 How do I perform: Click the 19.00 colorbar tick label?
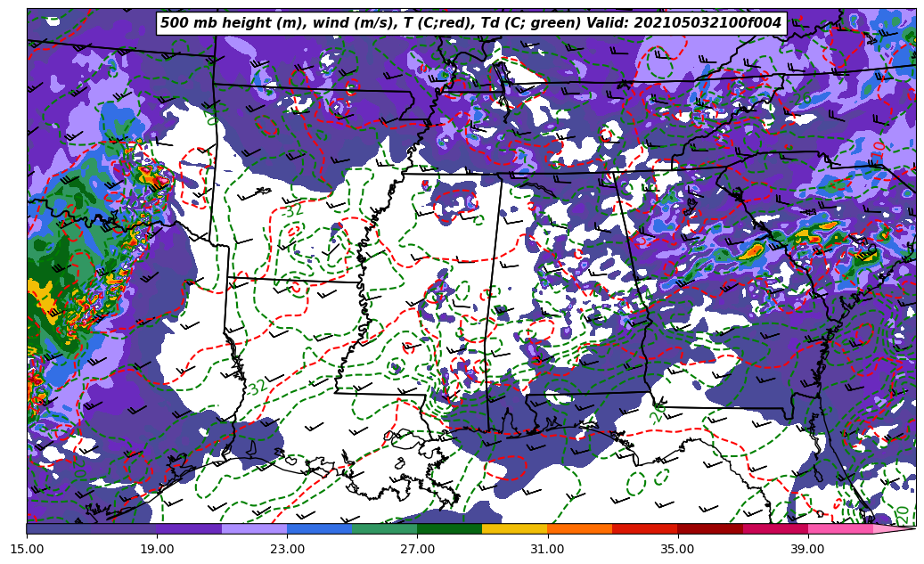157,549
